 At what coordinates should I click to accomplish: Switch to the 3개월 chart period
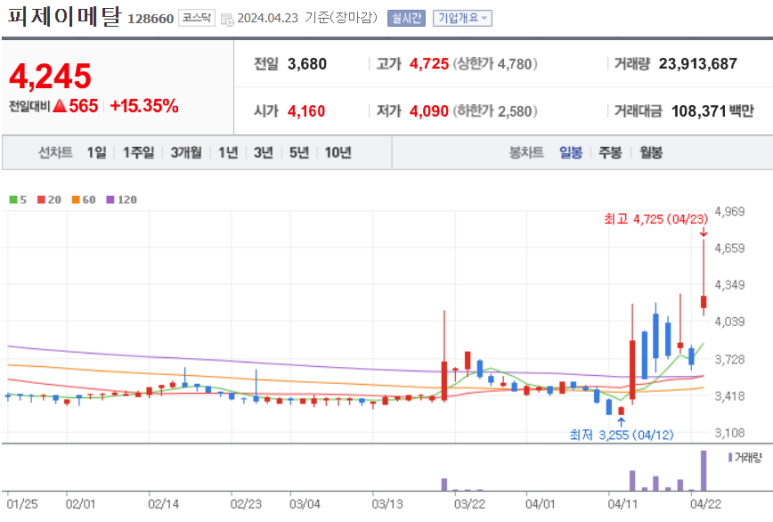coord(186,152)
